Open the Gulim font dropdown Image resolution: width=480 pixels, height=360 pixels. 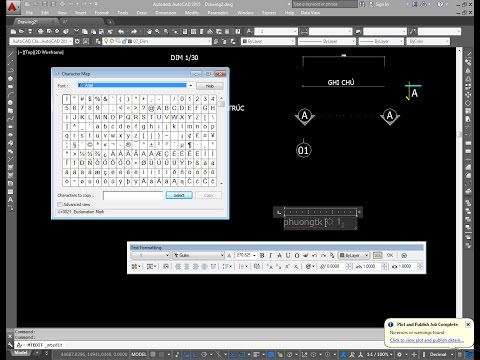[x=199, y=256]
